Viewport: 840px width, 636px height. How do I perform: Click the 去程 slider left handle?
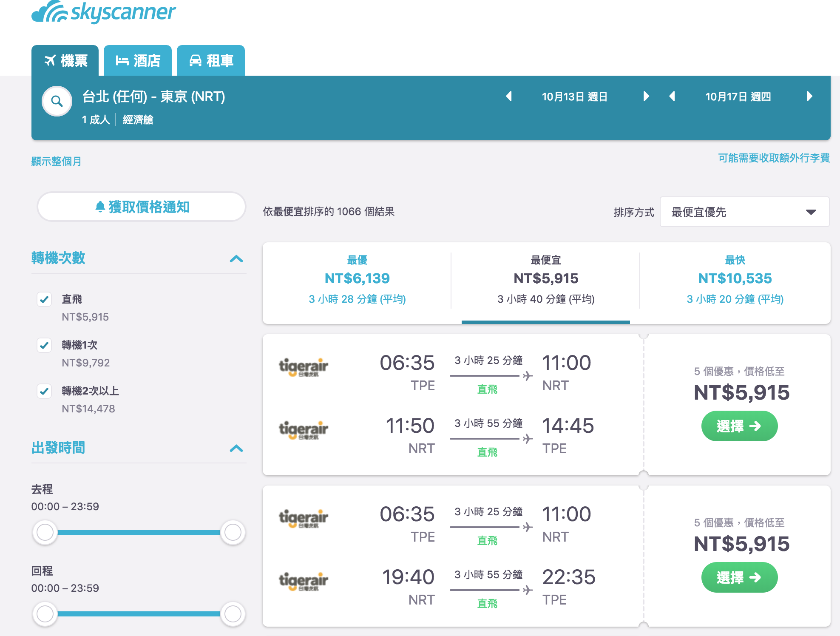tap(45, 532)
